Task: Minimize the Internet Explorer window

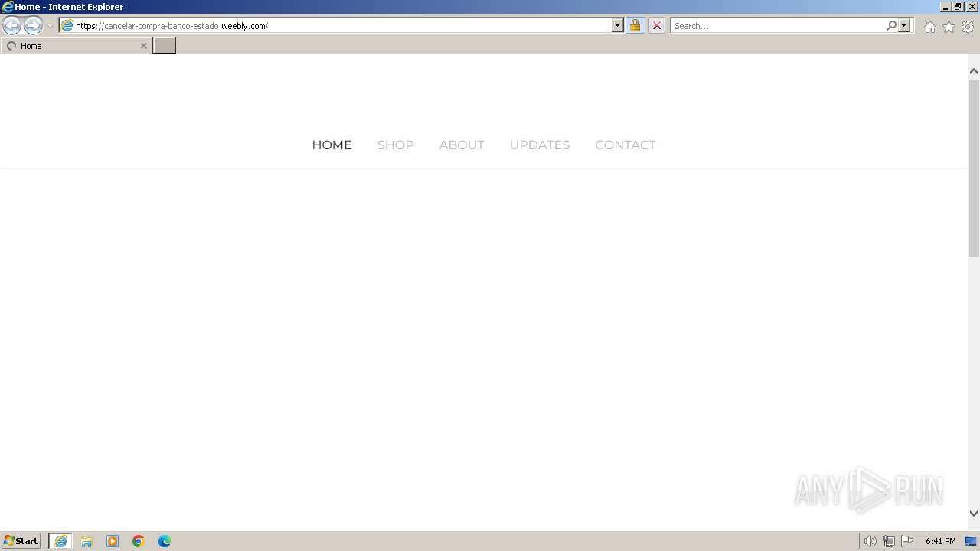Action: click(945, 7)
